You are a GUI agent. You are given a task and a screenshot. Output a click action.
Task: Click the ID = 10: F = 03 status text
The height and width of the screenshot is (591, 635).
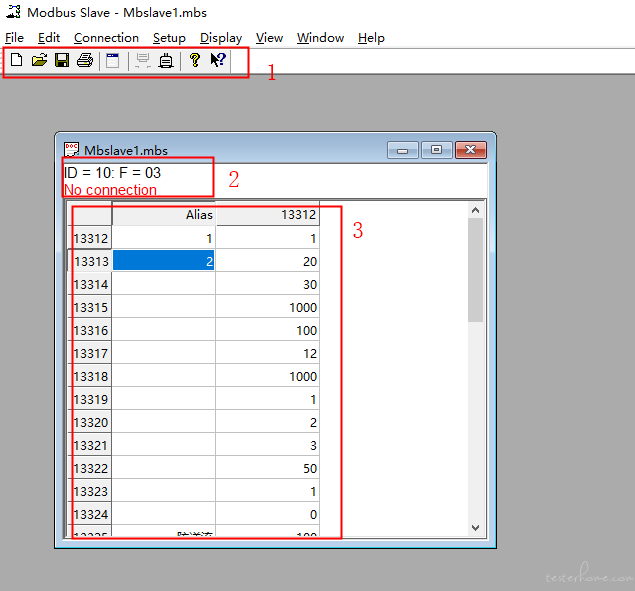pyautogui.click(x=113, y=173)
